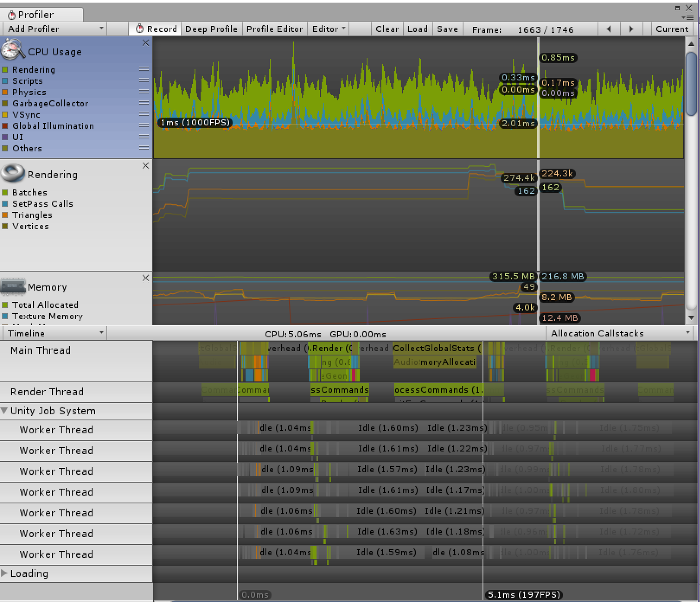Expand the Loading thread group
700x602 pixels.
point(4,573)
